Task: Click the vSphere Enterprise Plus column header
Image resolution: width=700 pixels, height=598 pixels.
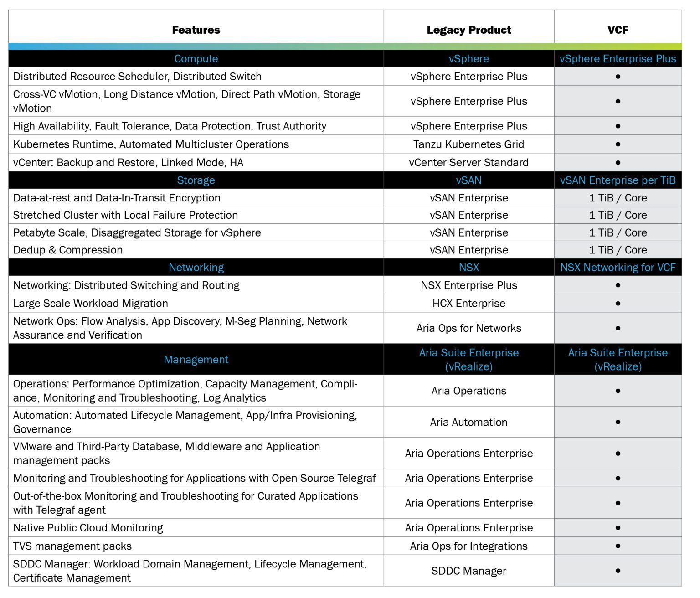Action: pos(618,59)
